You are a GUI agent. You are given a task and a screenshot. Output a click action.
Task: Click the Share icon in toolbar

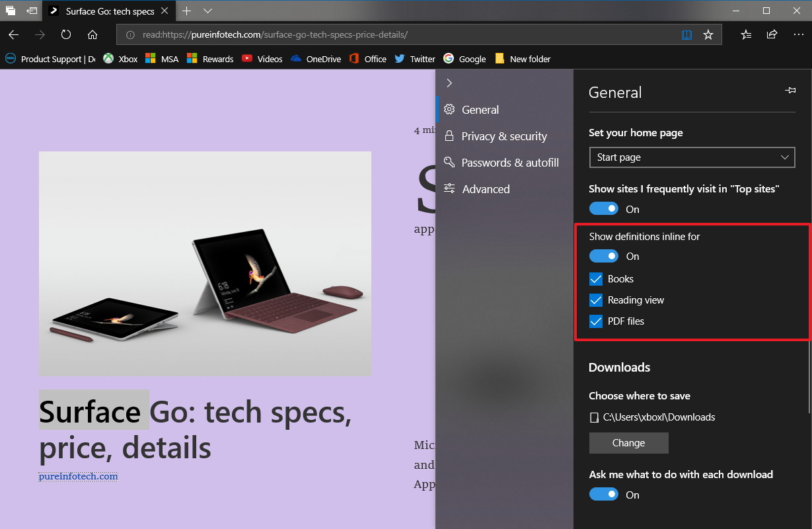click(772, 35)
